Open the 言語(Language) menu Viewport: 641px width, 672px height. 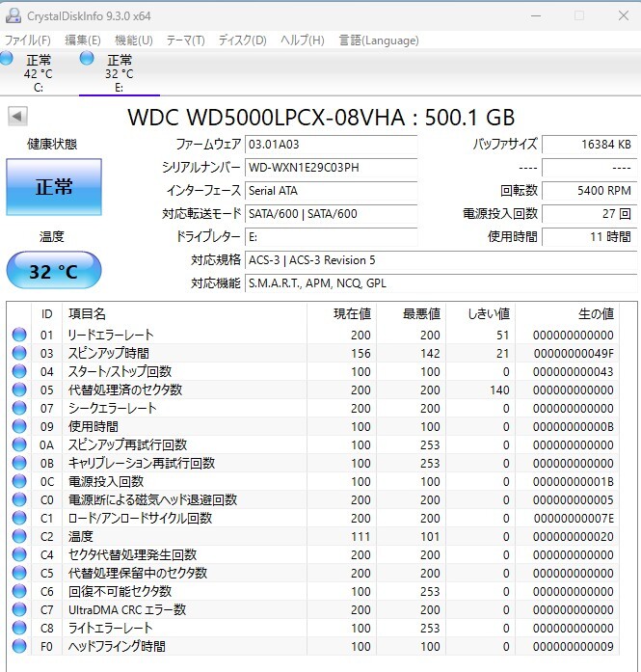tap(379, 40)
